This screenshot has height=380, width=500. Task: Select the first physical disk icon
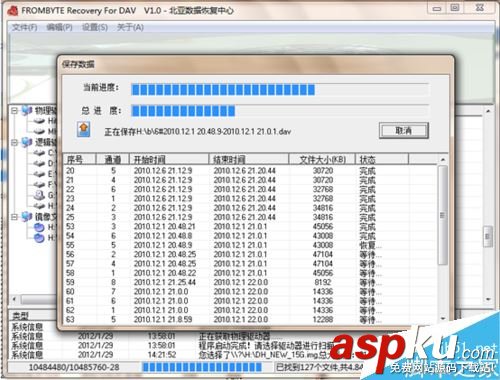(x=39, y=121)
